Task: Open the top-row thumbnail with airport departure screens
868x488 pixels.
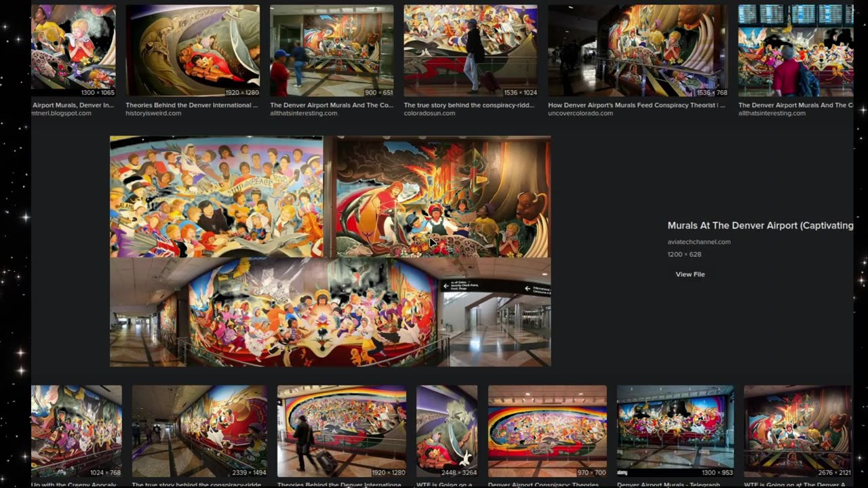Action: click(x=795, y=51)
